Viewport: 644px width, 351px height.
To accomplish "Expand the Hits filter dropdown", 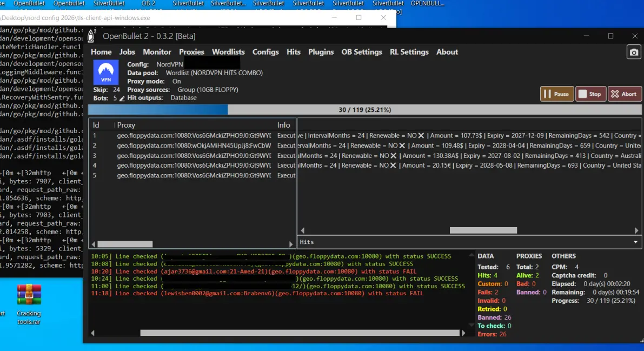I will click(x=635, y=242).
